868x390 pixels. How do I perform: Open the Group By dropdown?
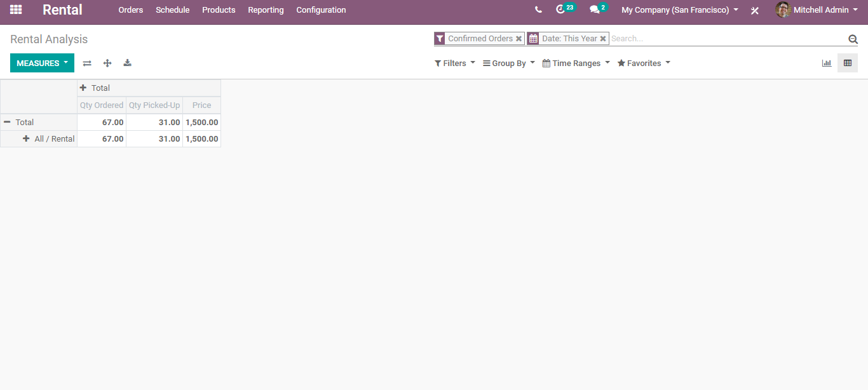point(509,63)
